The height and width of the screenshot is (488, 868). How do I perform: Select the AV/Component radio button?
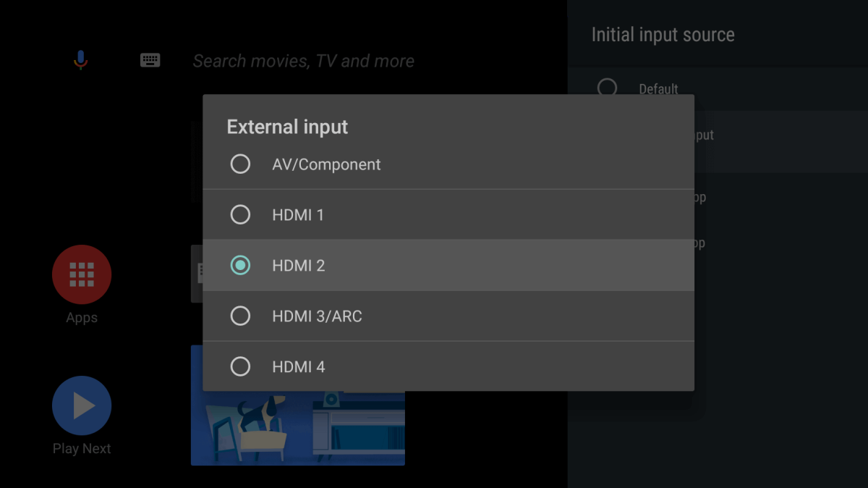tap(240, 164)
